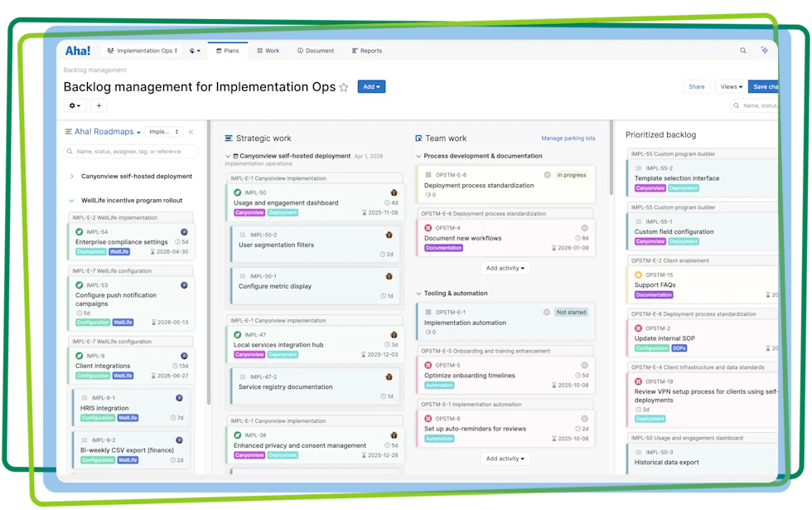This screenshot has height=510, width=812.
Task: Click the top-right Name, status search field
Action: coord(754,106)
